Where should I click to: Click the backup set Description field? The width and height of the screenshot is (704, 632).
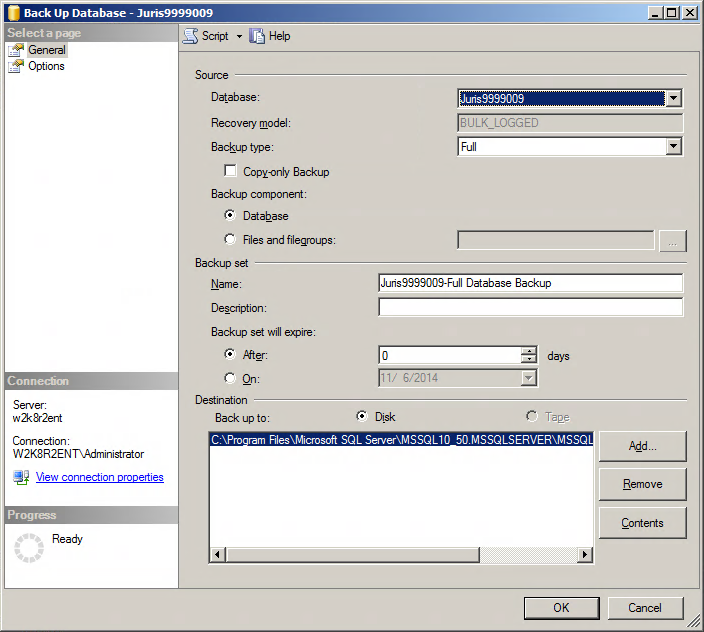[x=530, y=307]
